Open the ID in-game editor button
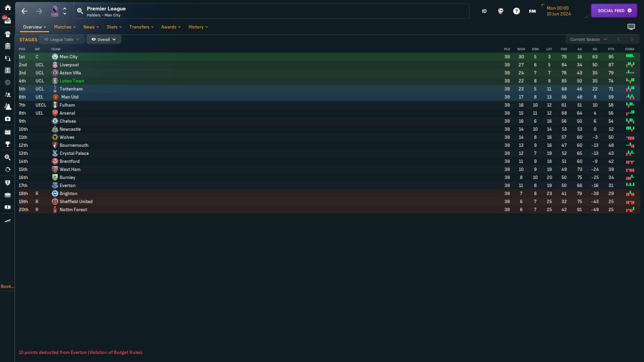The height and width of the screenshot is (362, 644). (x=485, y=11)
